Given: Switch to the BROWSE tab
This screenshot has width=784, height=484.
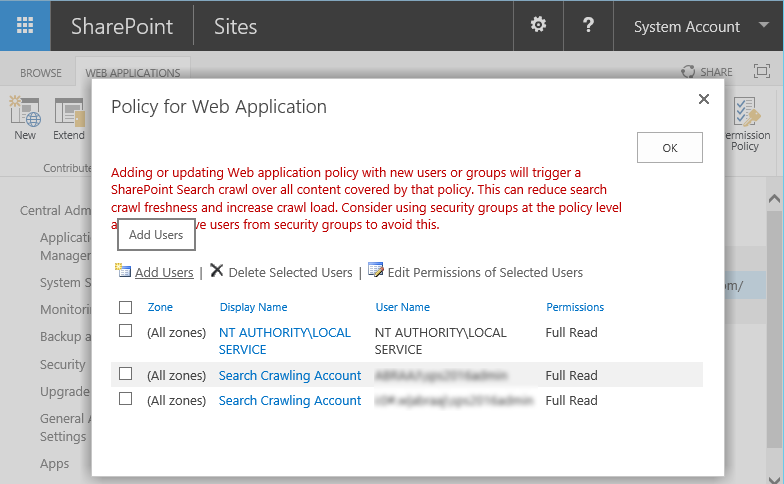Looking at the screenshot, I should [40, 73].
